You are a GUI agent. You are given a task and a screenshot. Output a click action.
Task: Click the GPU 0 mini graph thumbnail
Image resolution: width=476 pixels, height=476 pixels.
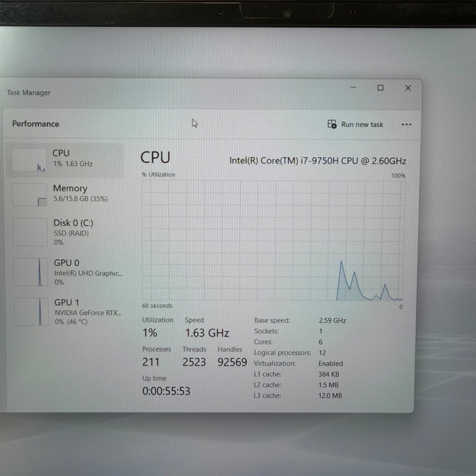(30, 272)
